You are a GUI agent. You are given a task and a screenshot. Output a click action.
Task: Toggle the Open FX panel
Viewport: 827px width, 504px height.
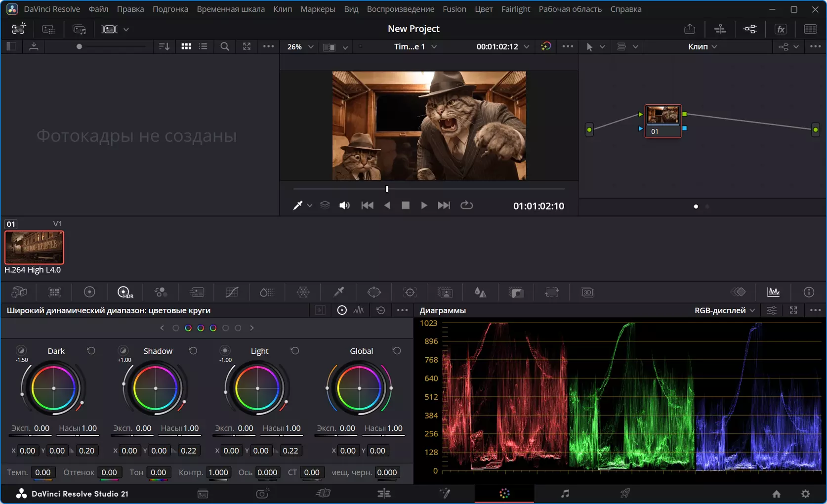(x=781, y=29)
